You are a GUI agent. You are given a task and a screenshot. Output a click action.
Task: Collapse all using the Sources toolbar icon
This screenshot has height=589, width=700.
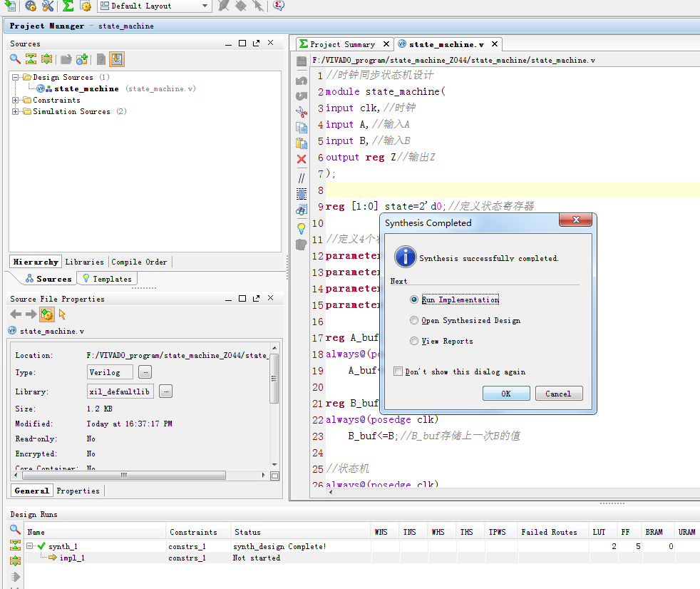31,59
